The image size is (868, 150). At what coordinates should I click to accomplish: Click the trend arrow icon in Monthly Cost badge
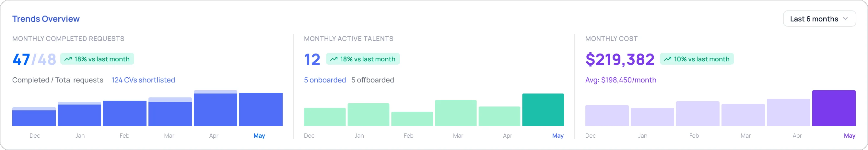pyautogui.click(x=667, y=59)
